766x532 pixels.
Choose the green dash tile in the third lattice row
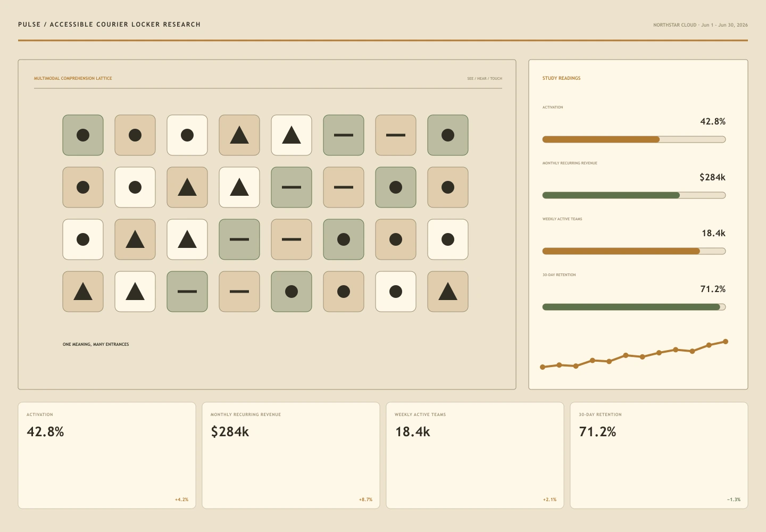point(239,239)
